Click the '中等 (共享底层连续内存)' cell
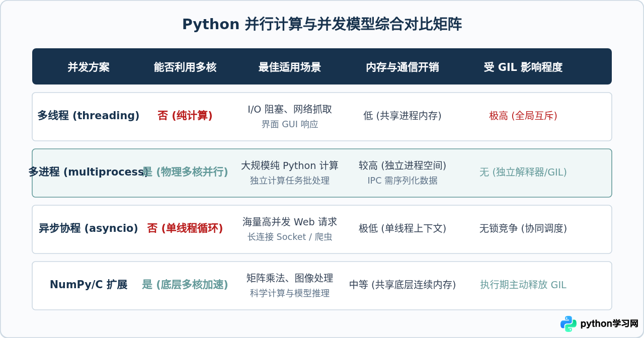The height and width of the screenshot is (338, 644). pyautogui.click(x=403, y=285)
